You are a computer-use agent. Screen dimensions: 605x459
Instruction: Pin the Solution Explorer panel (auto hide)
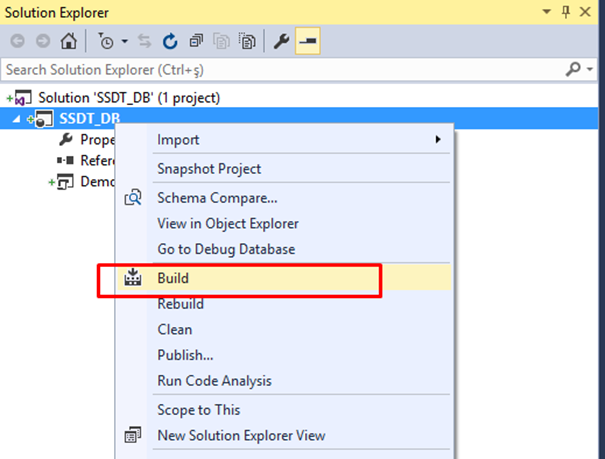pos(566,12)
